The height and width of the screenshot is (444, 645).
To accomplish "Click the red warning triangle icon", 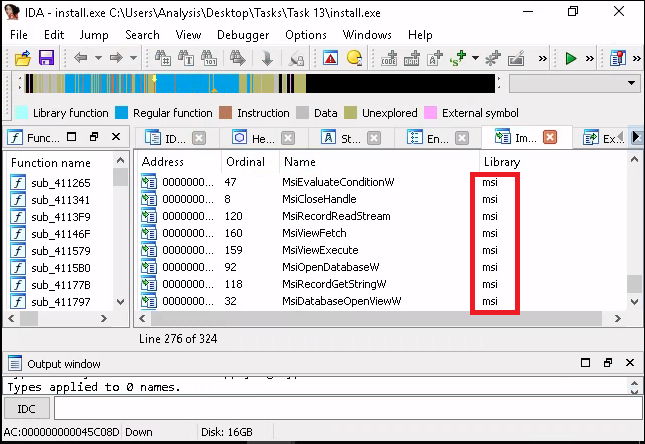I will pyautogui.click(x=330, y=58).
